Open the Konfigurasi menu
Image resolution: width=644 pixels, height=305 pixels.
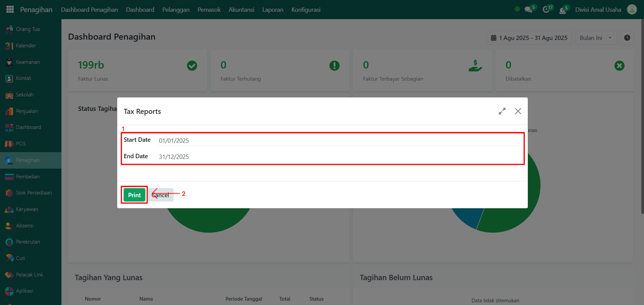click(x=306, y=10)
